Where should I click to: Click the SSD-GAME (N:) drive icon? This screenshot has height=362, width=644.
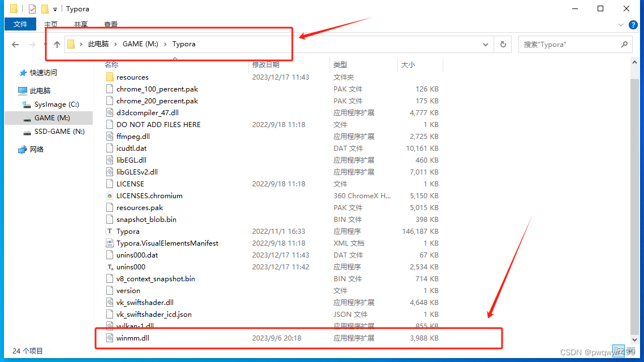[27, 132]
